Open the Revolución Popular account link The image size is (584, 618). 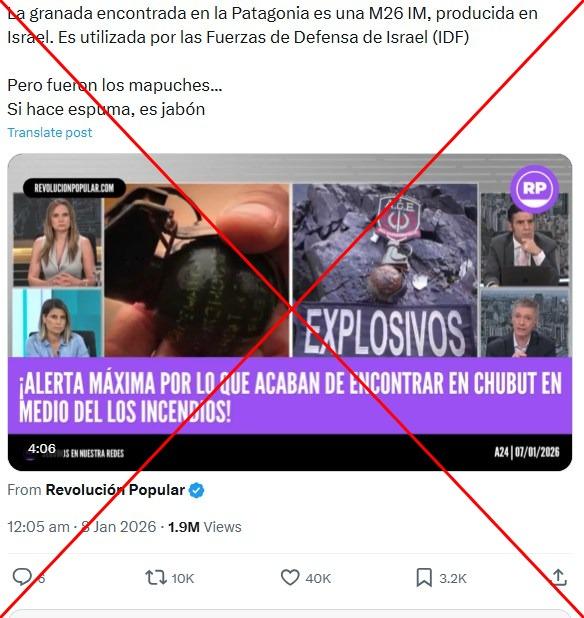pos(115,490)
